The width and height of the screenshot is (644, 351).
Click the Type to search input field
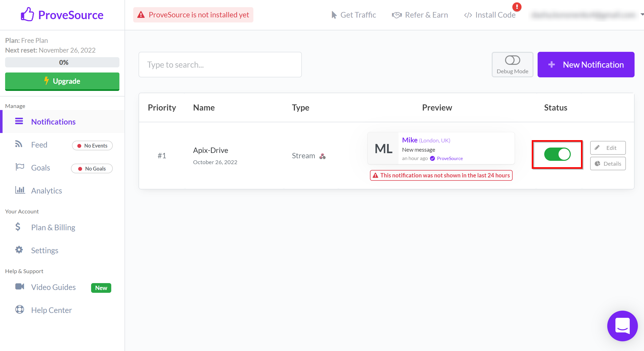[x=220, y=65]
